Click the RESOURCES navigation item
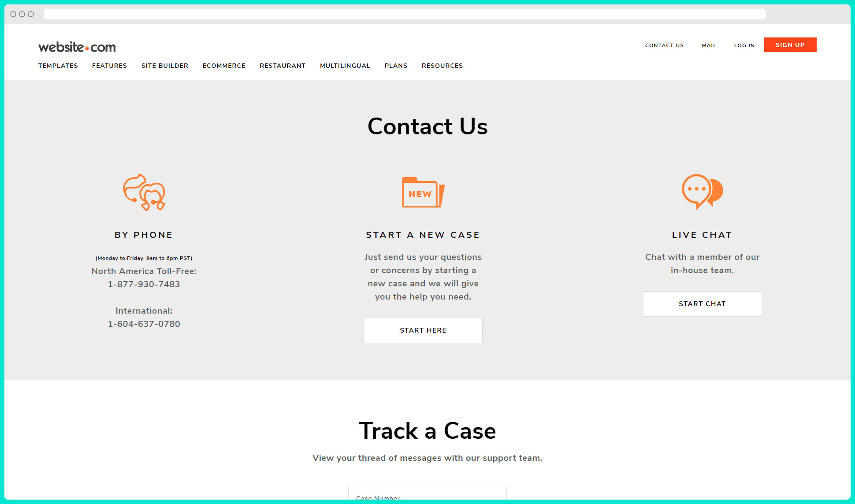This screenshot has height=504, width=855. pyautogui.click(x=442, y=65)
